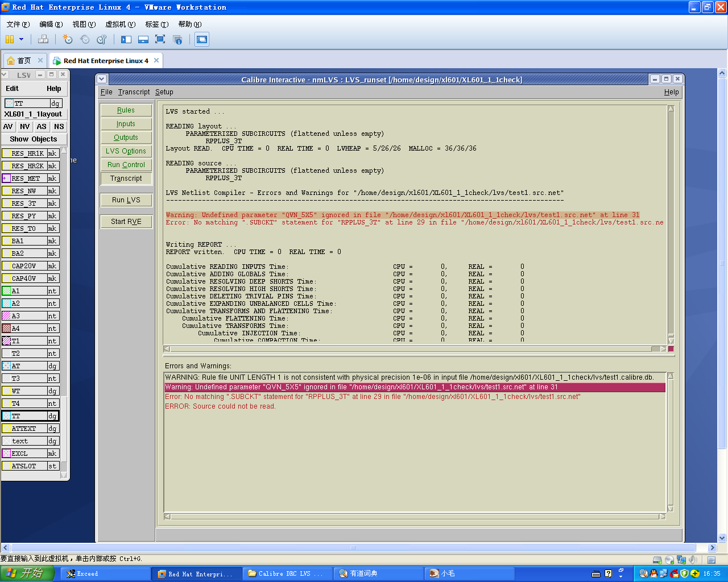Click the keyboard input method icon
728x582 pixels.
pos(596,574)
